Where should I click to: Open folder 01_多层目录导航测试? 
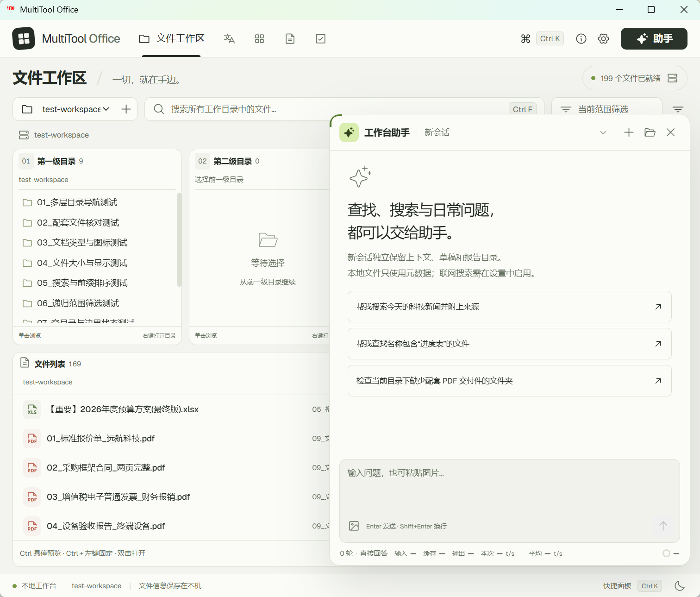click(x=97, y=202)
